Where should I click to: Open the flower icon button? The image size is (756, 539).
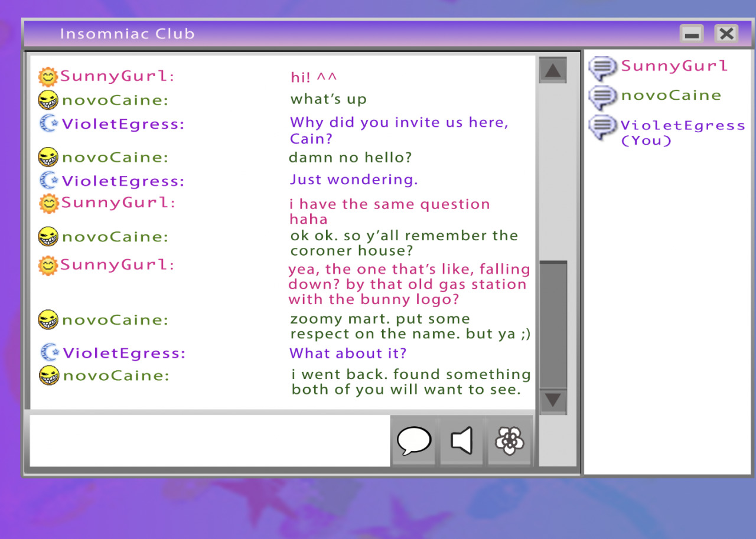(509, 441)
